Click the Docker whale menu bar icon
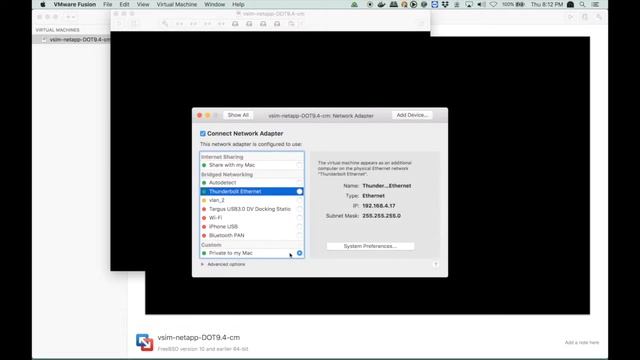Screen dimensions: 640x360 pos(381,4)
